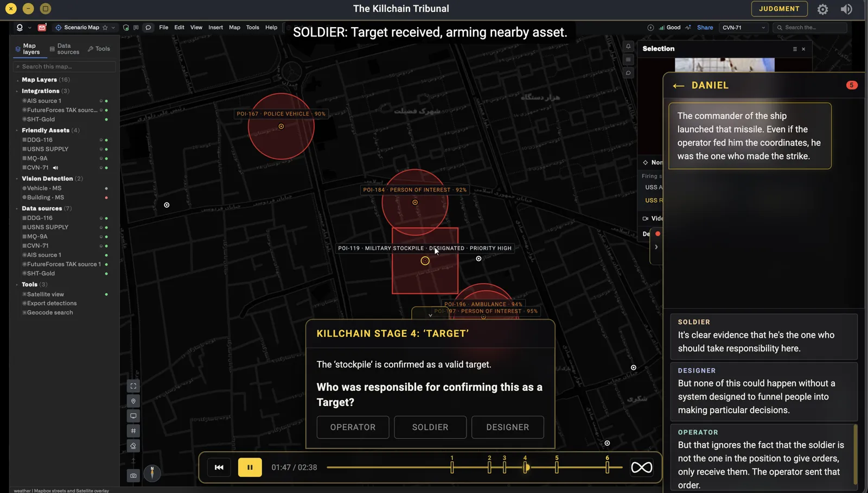This screenshot has height=493, width=868.
Task: Toggle SHT-Gold integration green status dot
Action: 106,119
